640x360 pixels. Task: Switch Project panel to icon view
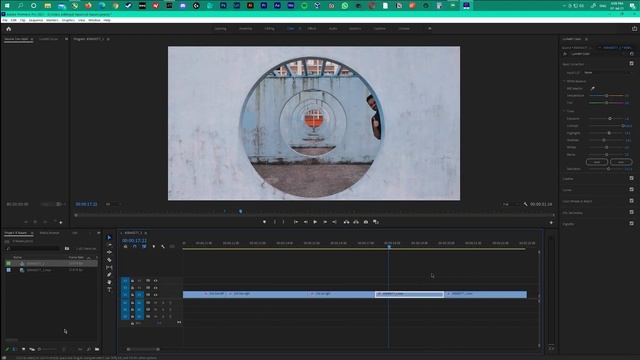(x=23, y=349)
